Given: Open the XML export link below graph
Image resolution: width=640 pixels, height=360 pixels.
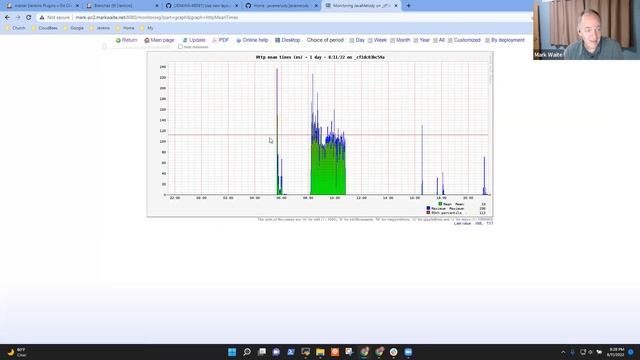Looking at the screenshot, I should click(x=478, y=223).
